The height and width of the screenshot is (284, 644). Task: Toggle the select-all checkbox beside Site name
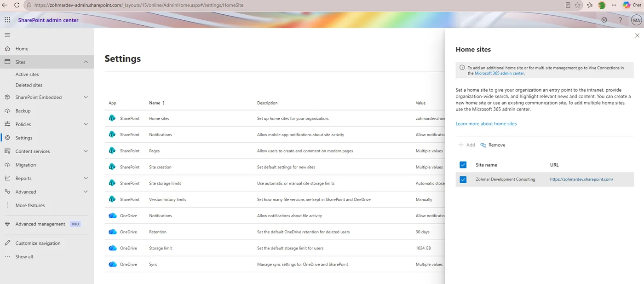(x=463, y=165)
